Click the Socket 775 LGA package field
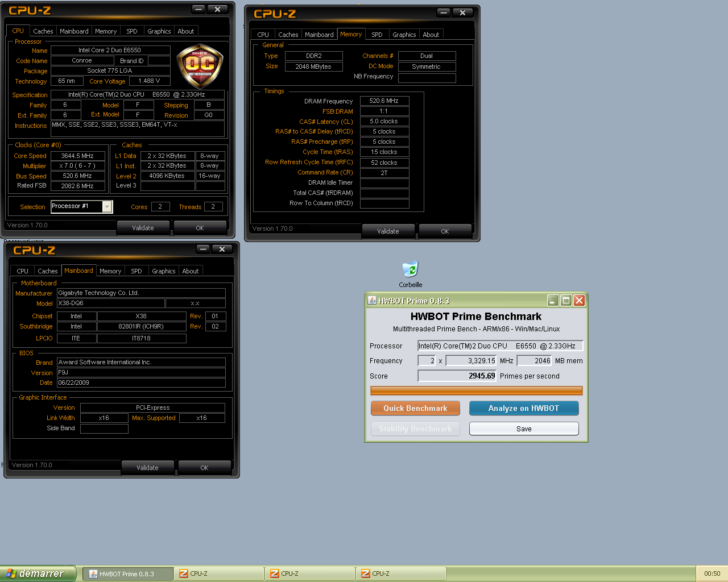This screenshot has width=728, height=582. tap(110, 70)
